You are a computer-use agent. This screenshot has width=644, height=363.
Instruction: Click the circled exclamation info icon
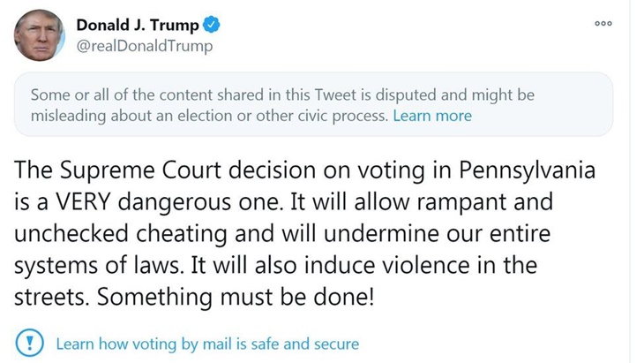[29, 344]
